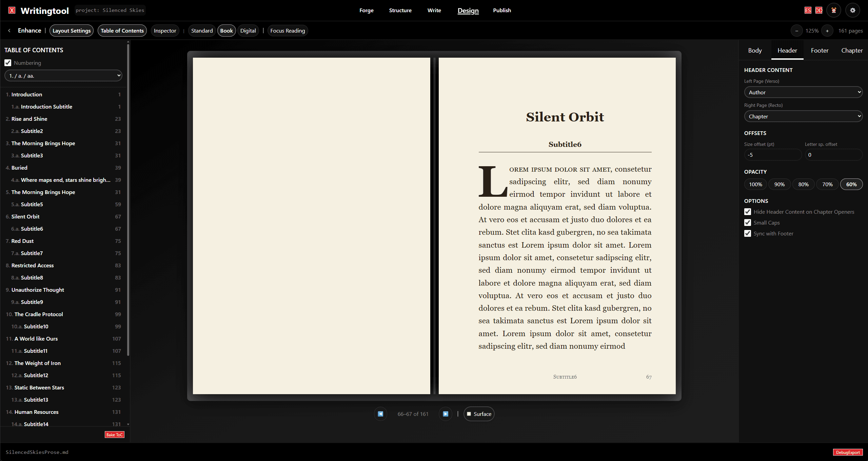The image size is (868, 461).
Task: Open the Right Page Recto dropdown
Action: pyautogui.click(x=803, y=116)
